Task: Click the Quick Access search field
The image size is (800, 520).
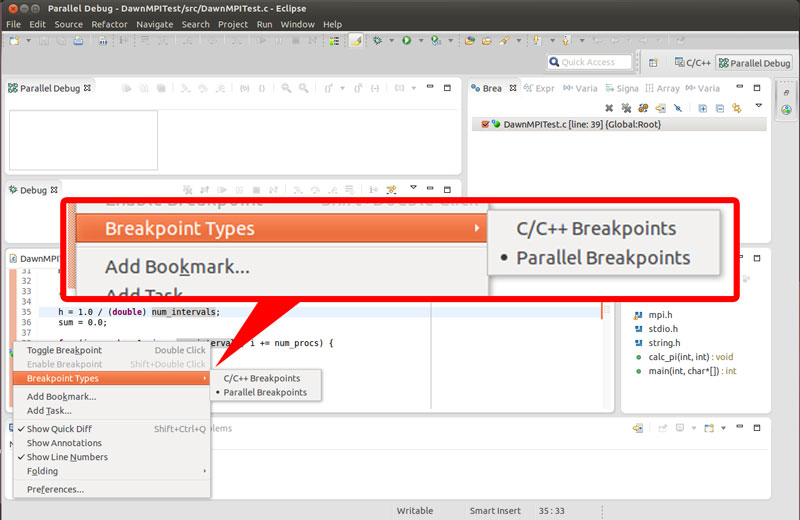Action: 589,62
